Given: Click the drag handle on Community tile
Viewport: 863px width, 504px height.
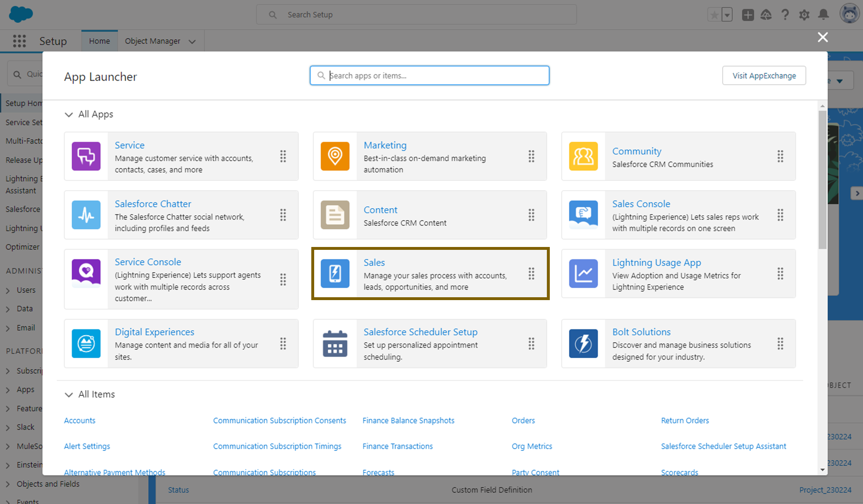Looking at the screenshot, I should click(780, 156).
